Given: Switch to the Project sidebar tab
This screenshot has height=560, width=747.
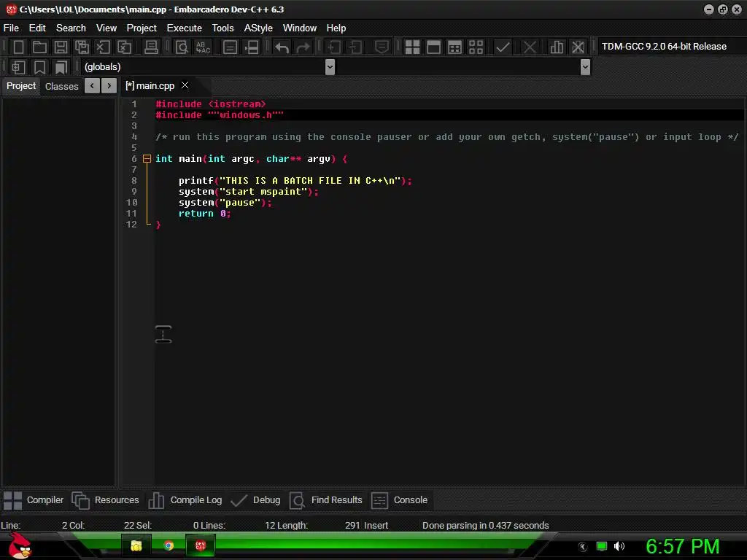Looking at the screenshot, I should pos(21,86).
